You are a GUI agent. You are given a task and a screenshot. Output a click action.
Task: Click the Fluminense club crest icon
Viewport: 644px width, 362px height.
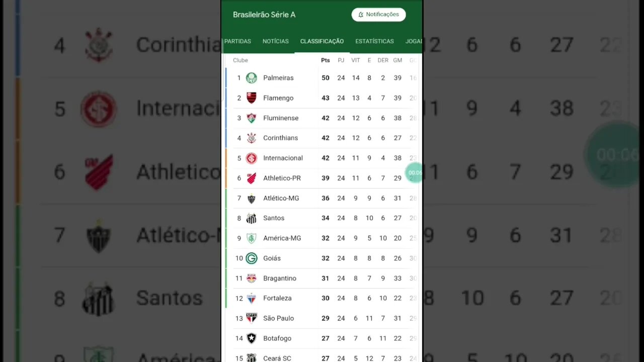[x=251, y=118]
